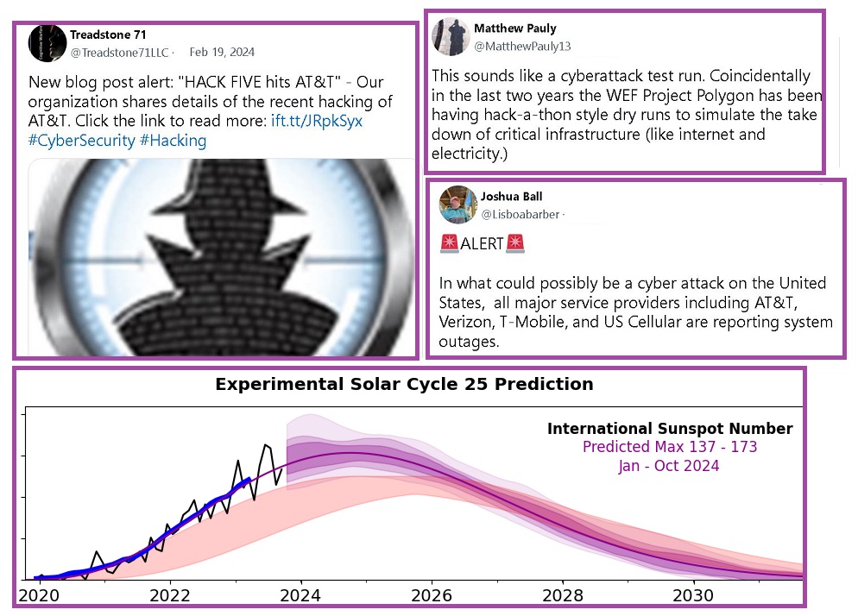The width and height of the screenshot is (858, 616).
Task: Click the Matthew Pauly display name
Action: [x=514, y=28]
